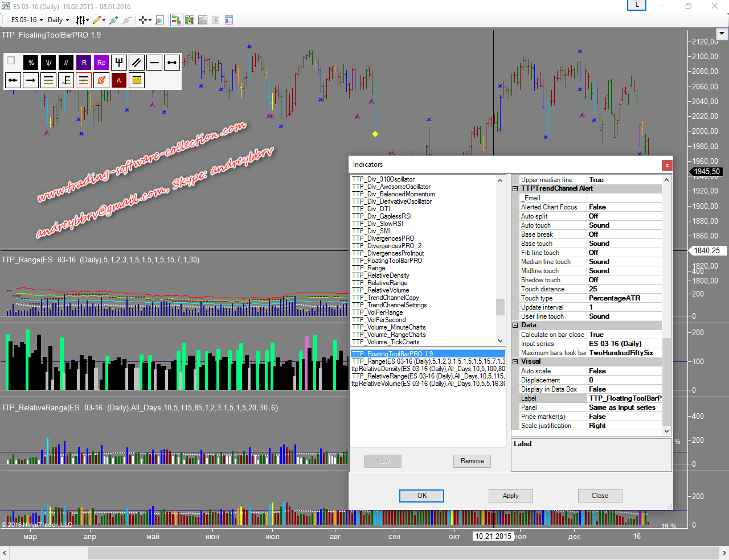
Task: Click the yellow ruler measurement tool
Action: coord(137,80)
